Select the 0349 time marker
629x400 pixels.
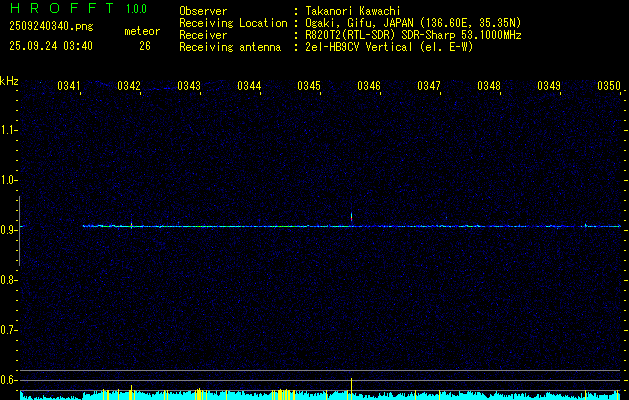pyautogui.click(x=549, y=86)
